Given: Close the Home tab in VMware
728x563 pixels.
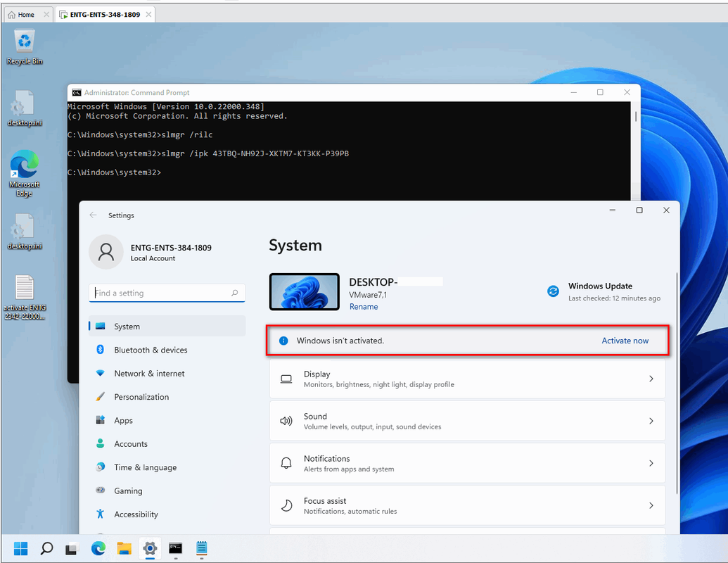Looking at the screenshot, I should pos(46,14).
